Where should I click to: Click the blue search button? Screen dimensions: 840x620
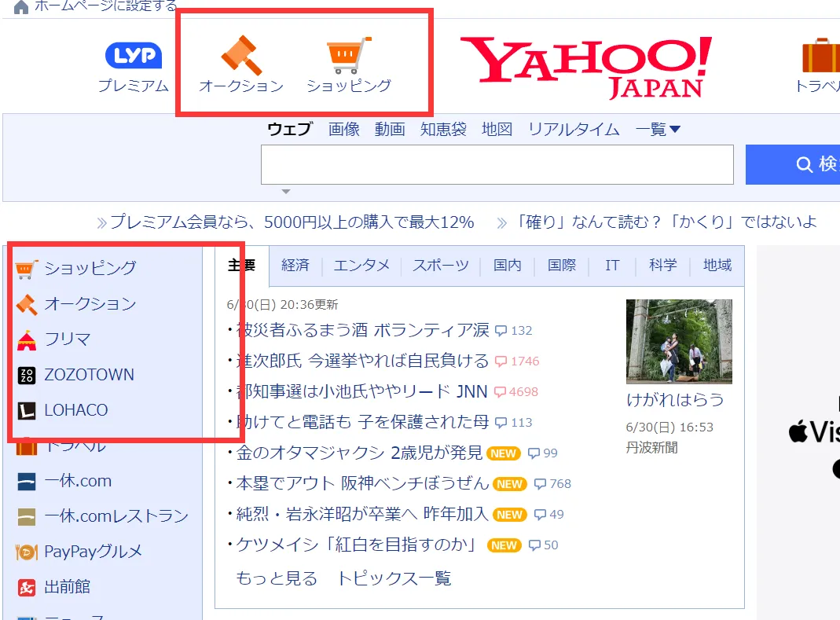pos(793,164)
